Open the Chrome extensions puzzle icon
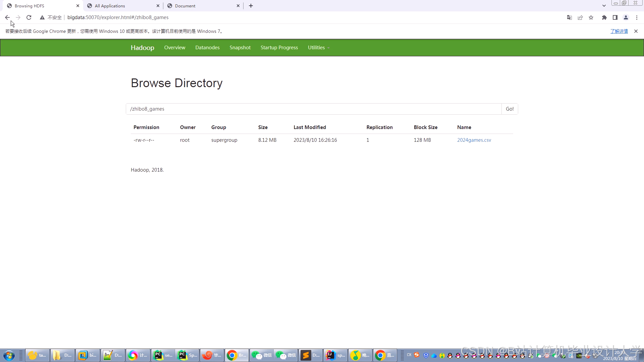 [604, 17]
